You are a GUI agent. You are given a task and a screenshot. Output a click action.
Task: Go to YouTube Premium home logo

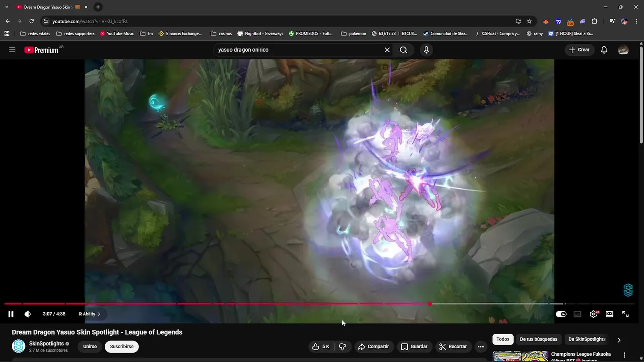coord(41,50)
